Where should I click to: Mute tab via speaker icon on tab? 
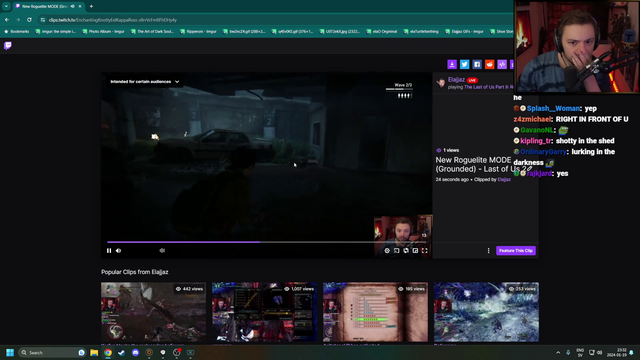[x=72, y=6]
